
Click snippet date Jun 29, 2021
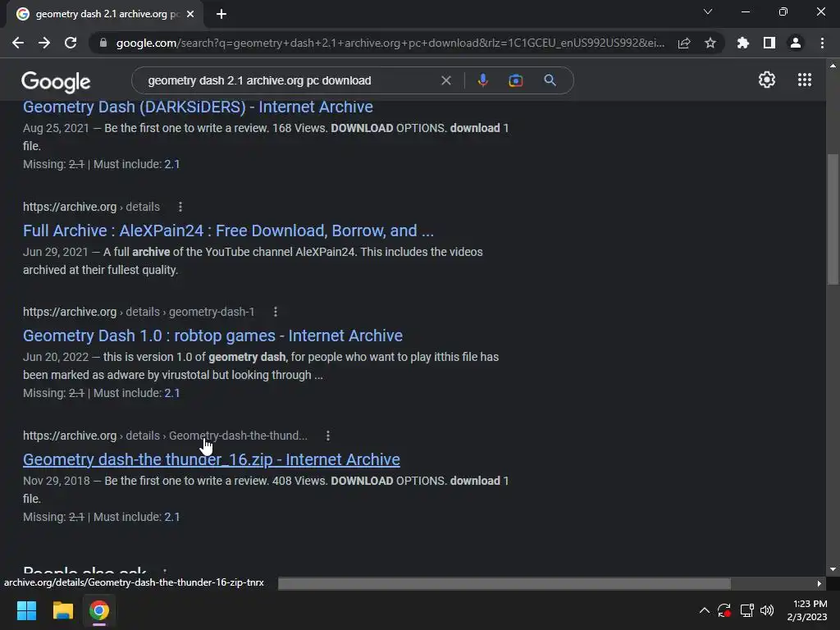pyautogui.click(x=56, y=252)
